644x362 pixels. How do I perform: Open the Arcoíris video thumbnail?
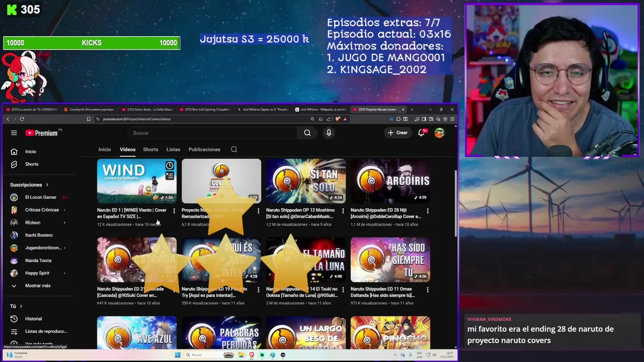[x=390, y=181]
